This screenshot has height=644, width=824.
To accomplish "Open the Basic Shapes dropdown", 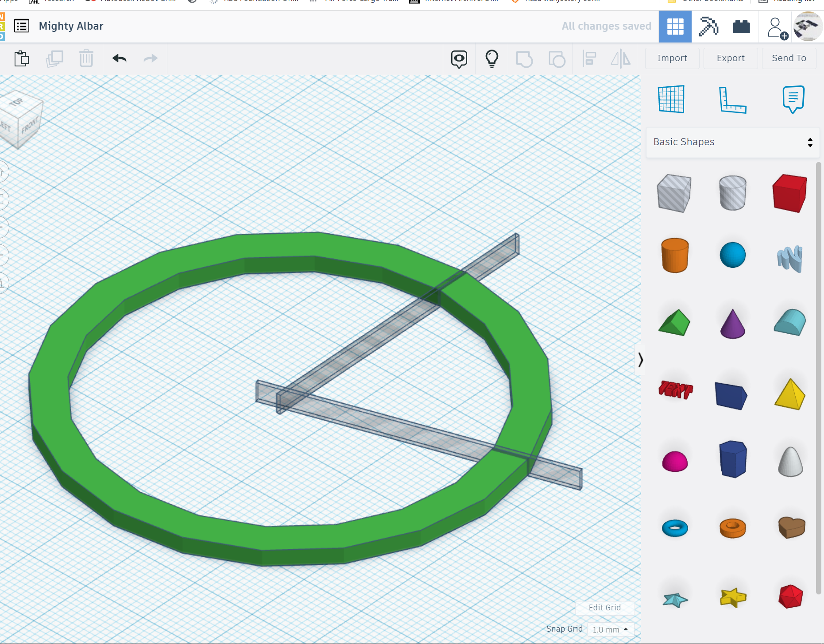I will [x=733, y=142].
